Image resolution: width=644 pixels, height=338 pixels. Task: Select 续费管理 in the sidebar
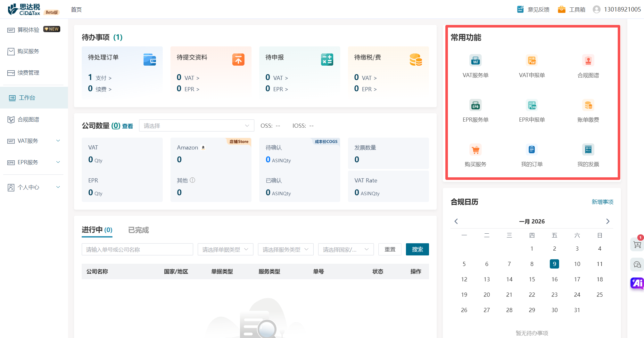28,73
